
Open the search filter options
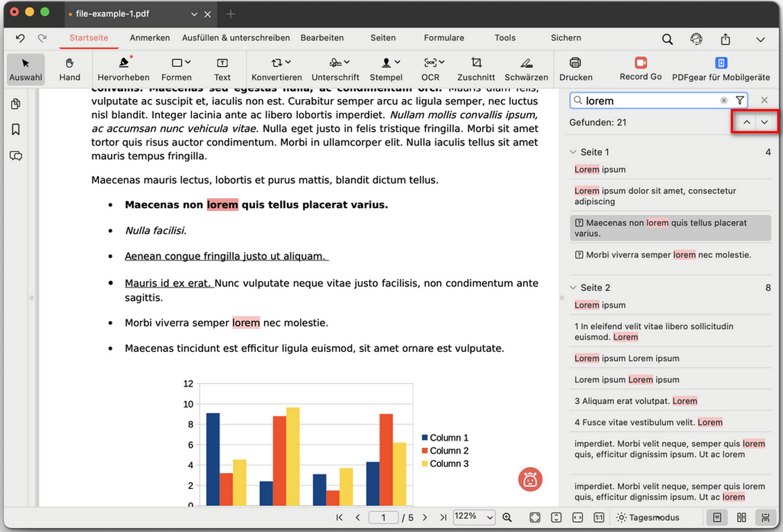click(x=740, y=100)
